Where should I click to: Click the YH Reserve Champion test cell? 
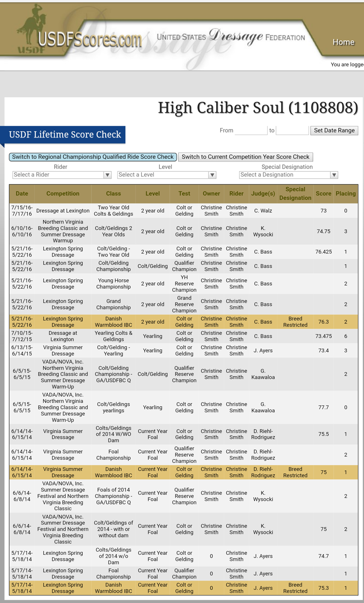click(x=184, y=284)
